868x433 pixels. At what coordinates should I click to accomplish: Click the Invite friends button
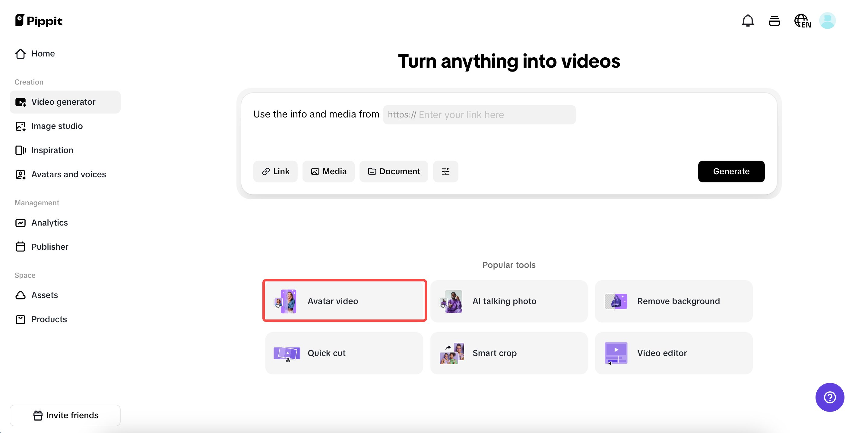(x=65, y=415)
